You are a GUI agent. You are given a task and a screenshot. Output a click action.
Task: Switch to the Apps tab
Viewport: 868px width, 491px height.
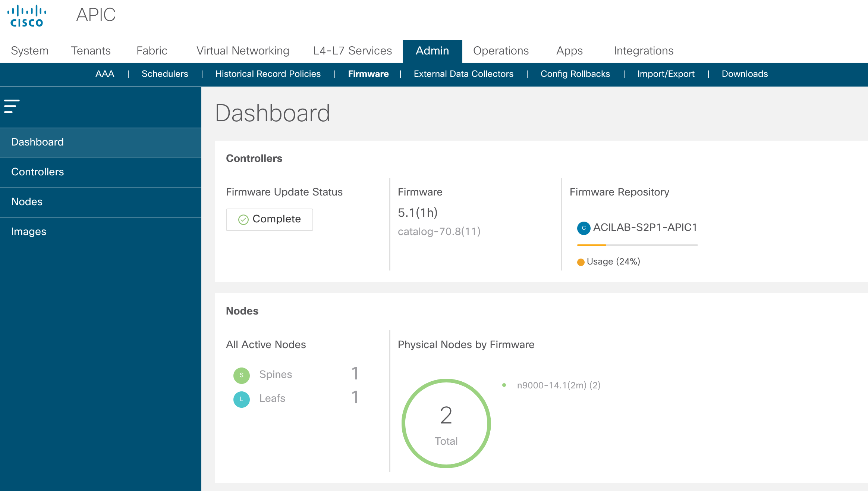[x=569, y=51]
